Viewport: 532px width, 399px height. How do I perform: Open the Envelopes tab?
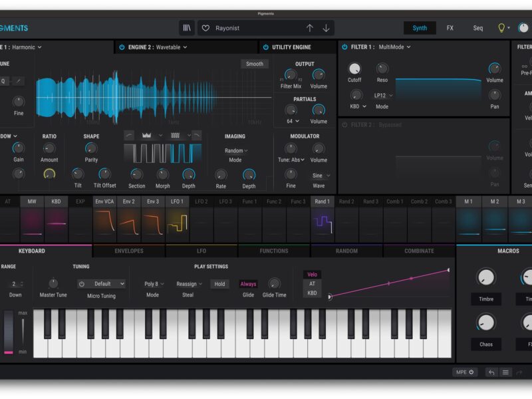coord(129,251)
